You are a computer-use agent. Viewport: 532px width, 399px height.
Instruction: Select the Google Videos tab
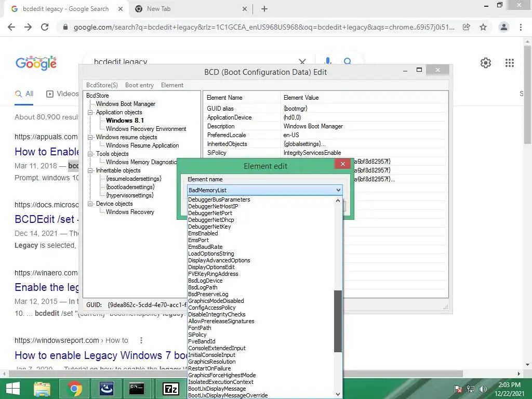[x=62, y=94]
